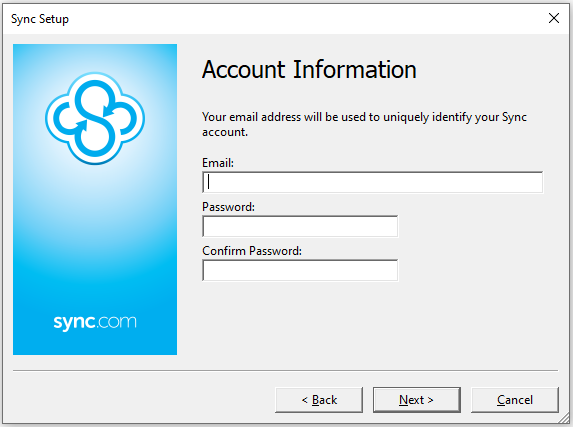Go to previous step with Back button
Screen dimensions: 573x427
pos(319,400)
